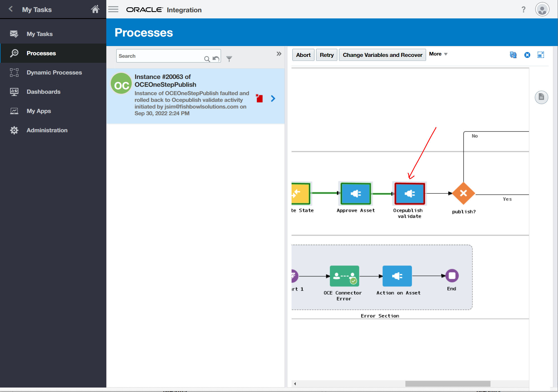Go to home via house icon
Viewport: 558px width, 392px height.
click(95, 9)
